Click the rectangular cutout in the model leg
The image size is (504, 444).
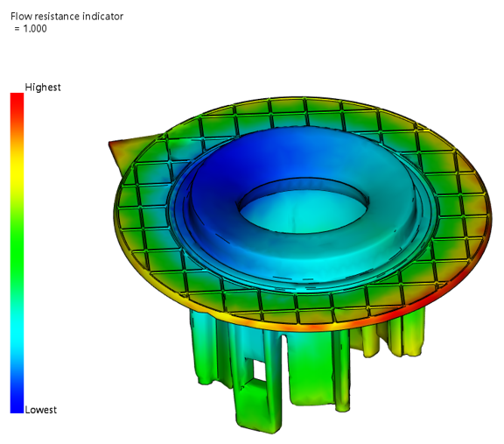[259, 370]
